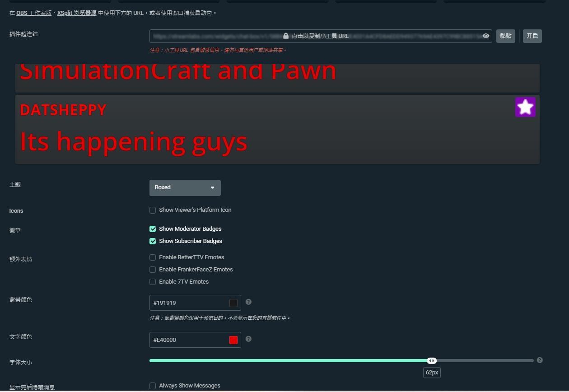Click the font size slider handle

coord(432,360)
